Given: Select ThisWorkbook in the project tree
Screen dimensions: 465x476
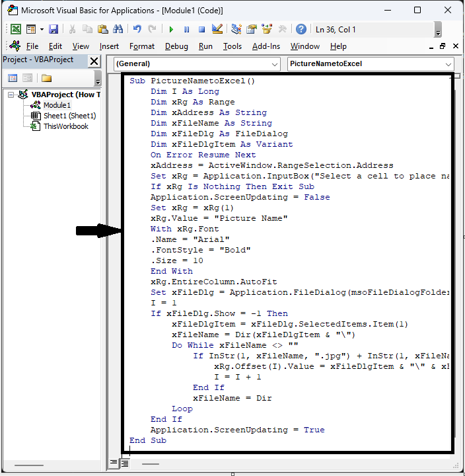Looking at the screenshot, I should tap(65, 126).
